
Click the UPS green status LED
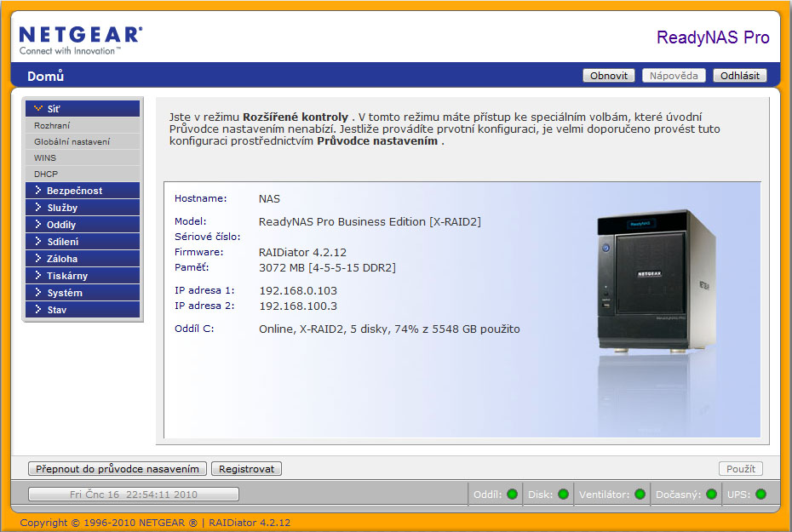760,495
